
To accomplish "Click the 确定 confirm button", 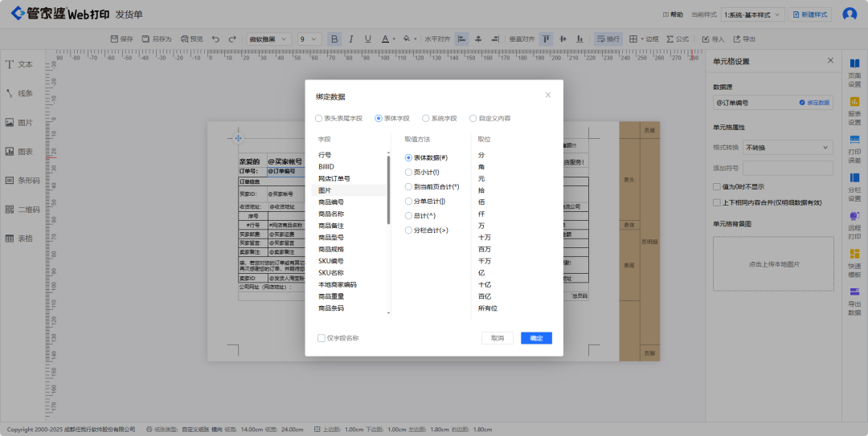I will click(536, 338).
